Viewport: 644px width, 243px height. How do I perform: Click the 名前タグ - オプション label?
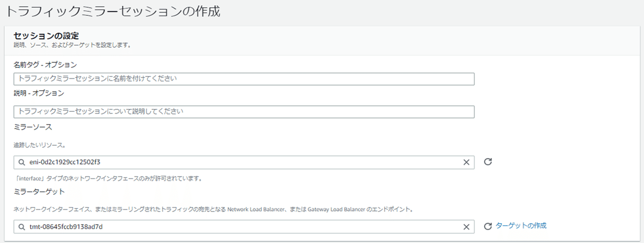45,65
